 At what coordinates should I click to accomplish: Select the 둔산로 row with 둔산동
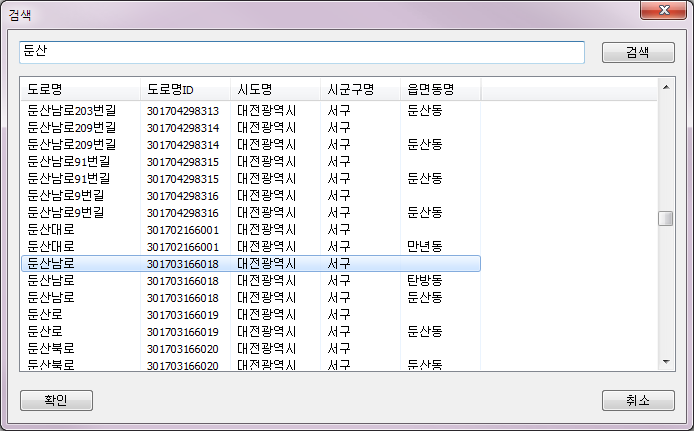250,331
